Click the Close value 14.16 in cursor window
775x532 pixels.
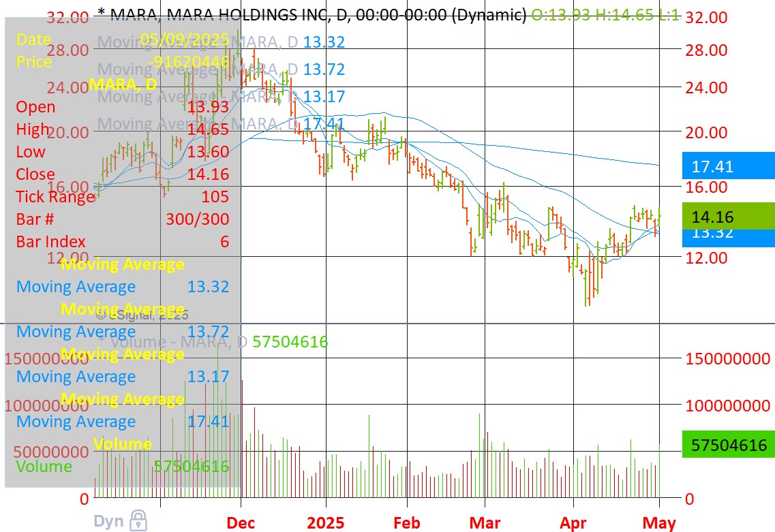pos(208,174)
